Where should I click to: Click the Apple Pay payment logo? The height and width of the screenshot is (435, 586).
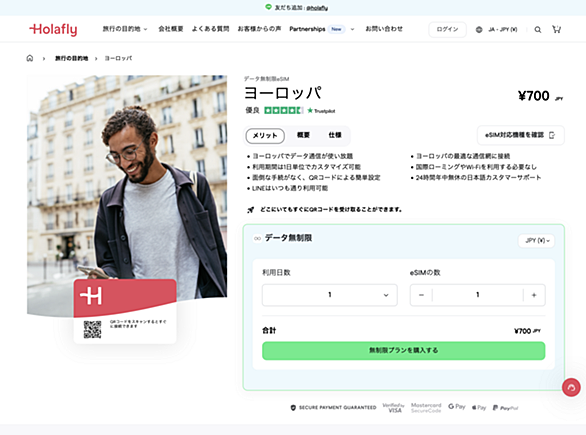point(479,407)
